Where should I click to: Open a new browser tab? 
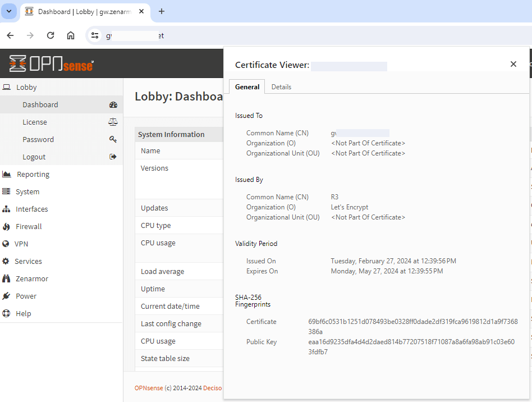tap(162, 11)
